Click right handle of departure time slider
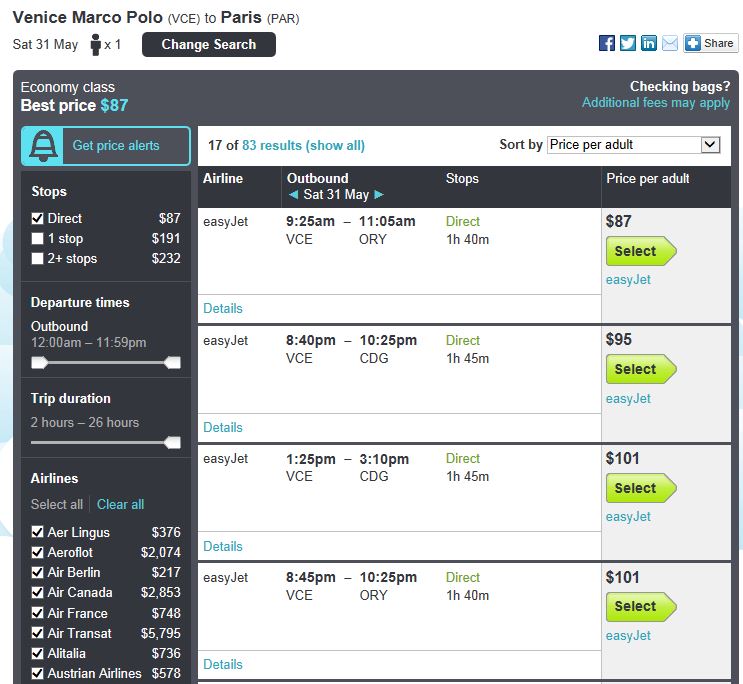 tap(173, 363)
